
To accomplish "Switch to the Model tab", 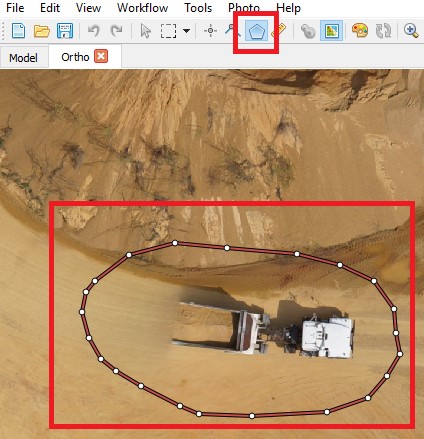I will pyautogui.click(x=23, y=58).
